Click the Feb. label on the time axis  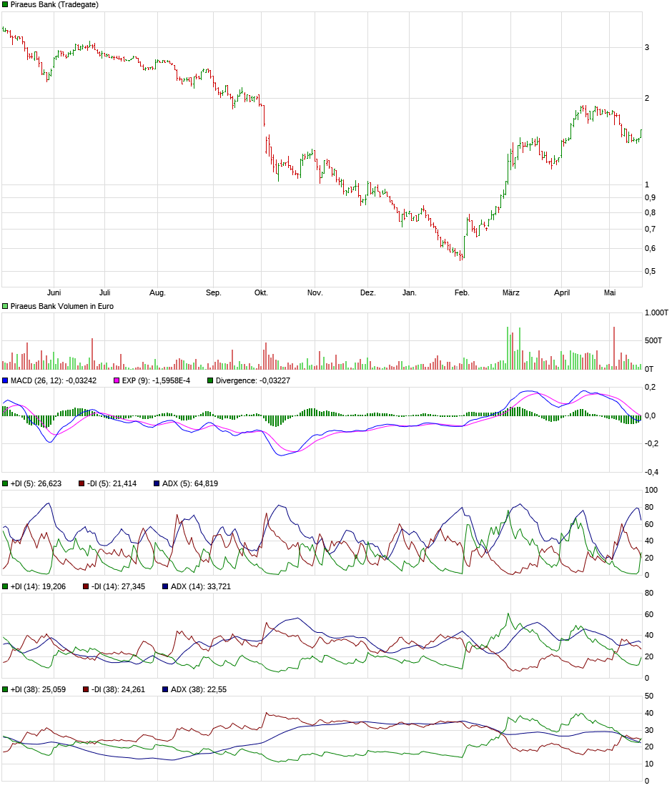point(462,292)
